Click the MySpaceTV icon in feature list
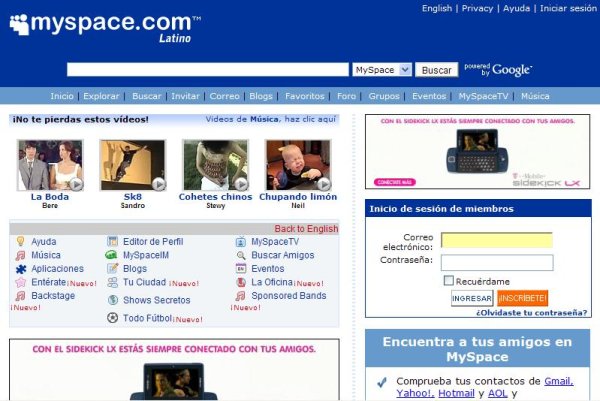The width and height of the screenshot is (600, 401). click(x=241, y=242)
